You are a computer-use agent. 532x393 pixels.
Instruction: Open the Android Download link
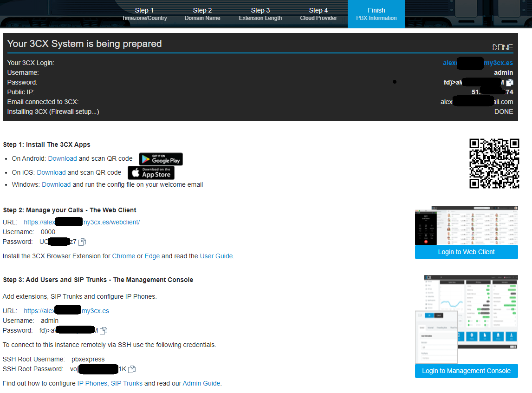(x=62, y=159)
